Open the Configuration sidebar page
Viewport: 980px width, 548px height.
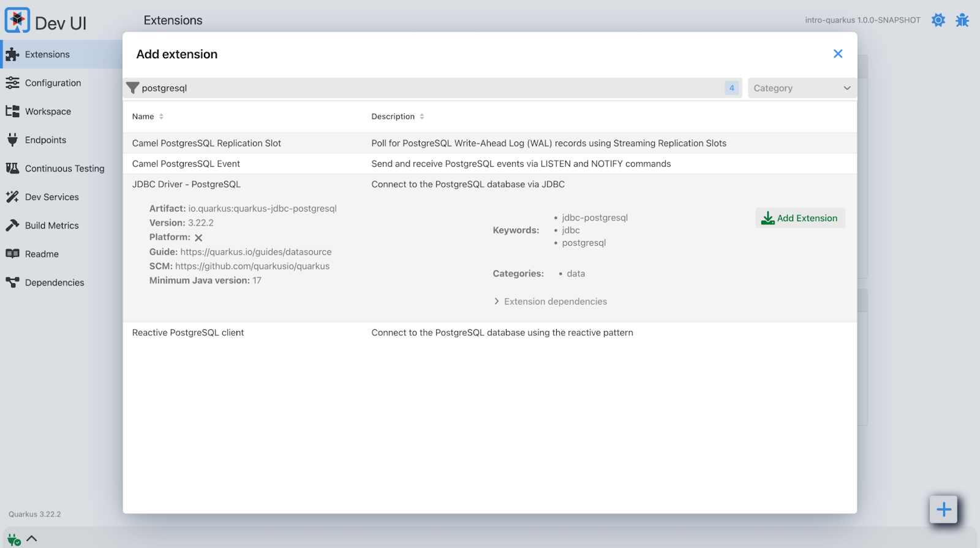tap(61, 83)
